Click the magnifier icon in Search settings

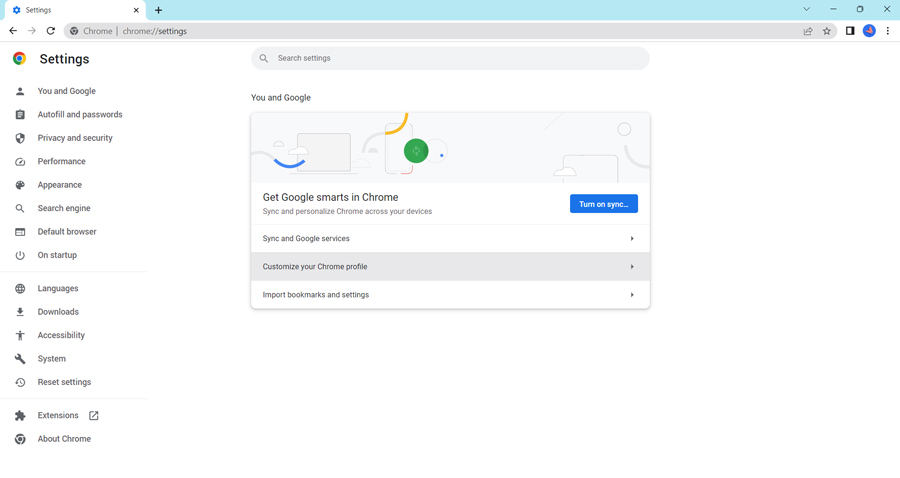coord(264,59)
